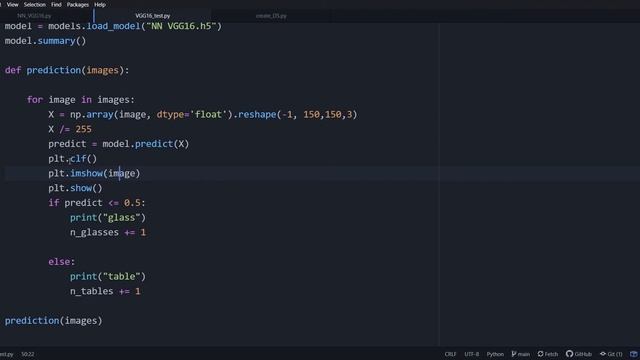
Task: Click the squirrel update icon in status bar
Action: [634, 354]
